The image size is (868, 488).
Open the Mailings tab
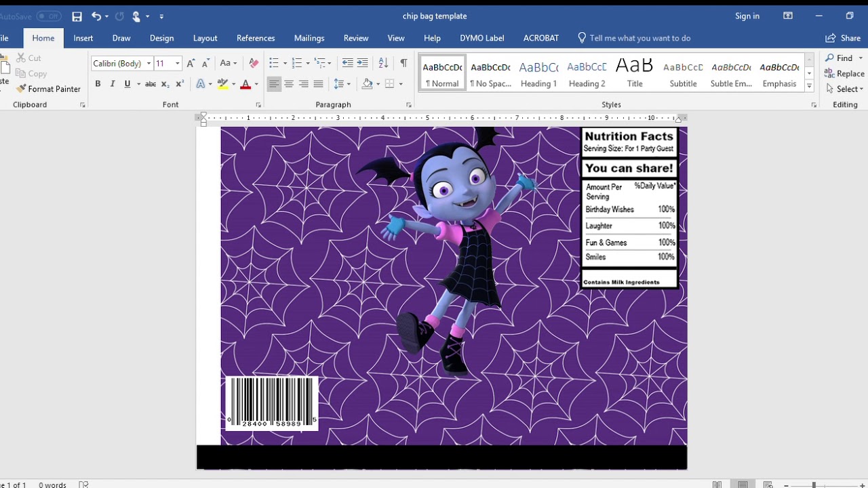pos(309,38)
